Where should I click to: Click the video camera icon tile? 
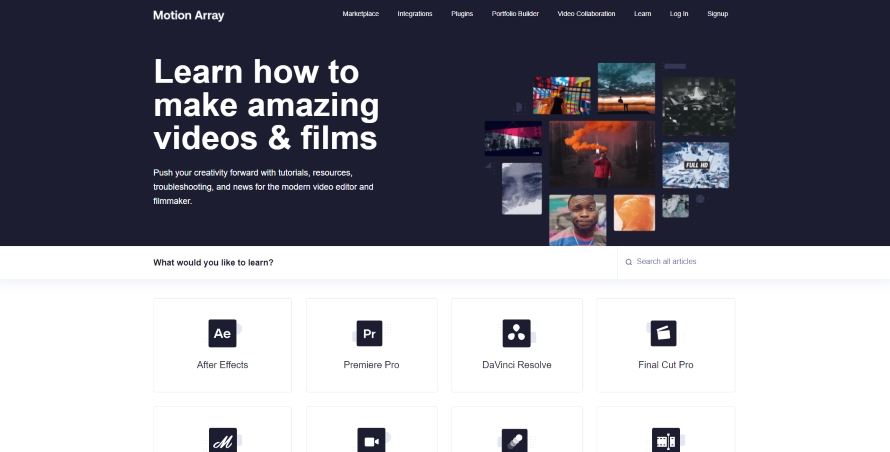371,441
